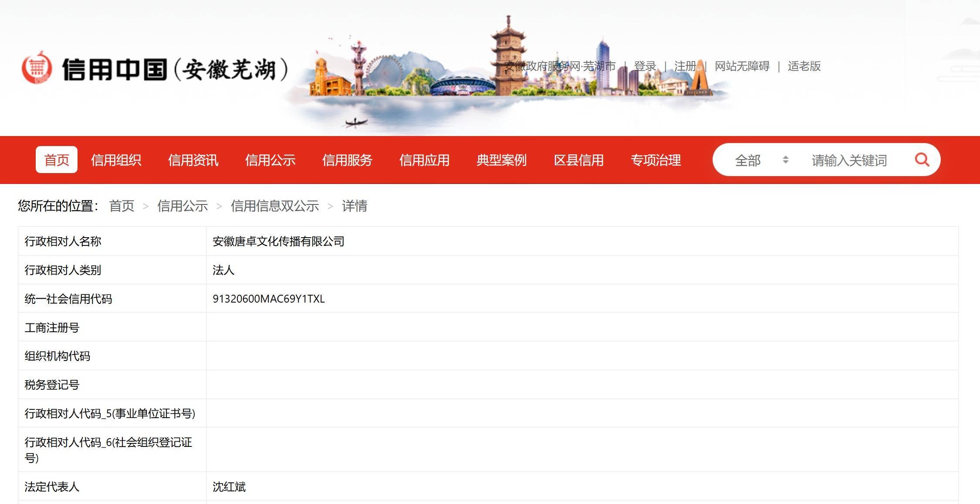Open 网站无障碍 accessibility link

(x=742, y=66)
